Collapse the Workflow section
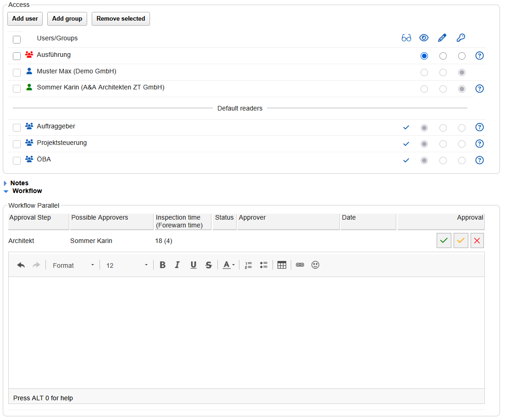 (x=27, y=191)
